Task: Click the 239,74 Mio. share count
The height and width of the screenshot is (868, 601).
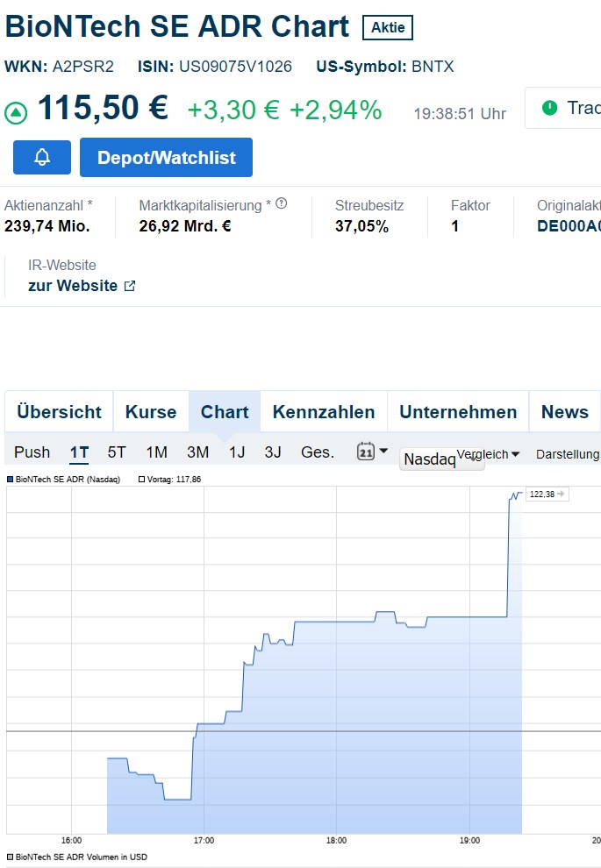Action: click(47, 226)
